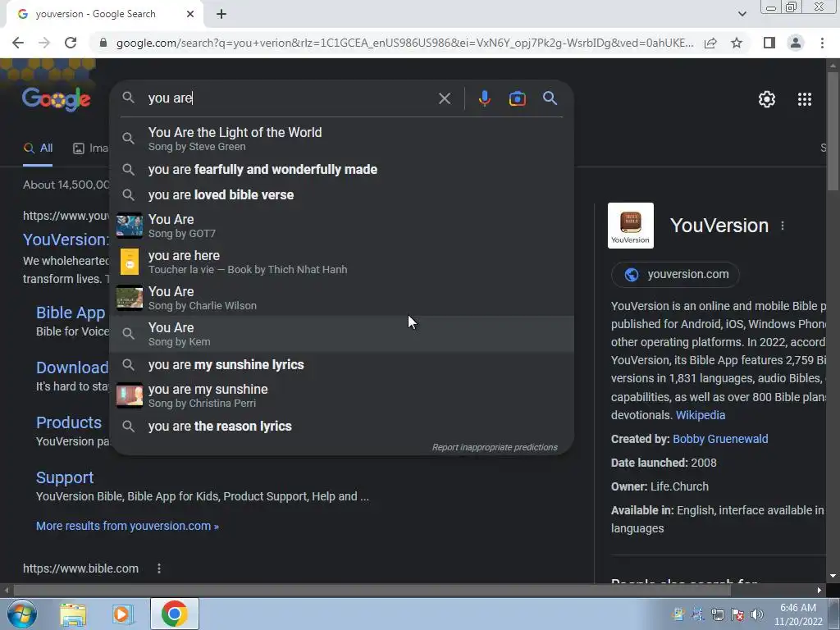Click 'More results from youversion.com'

127,526
